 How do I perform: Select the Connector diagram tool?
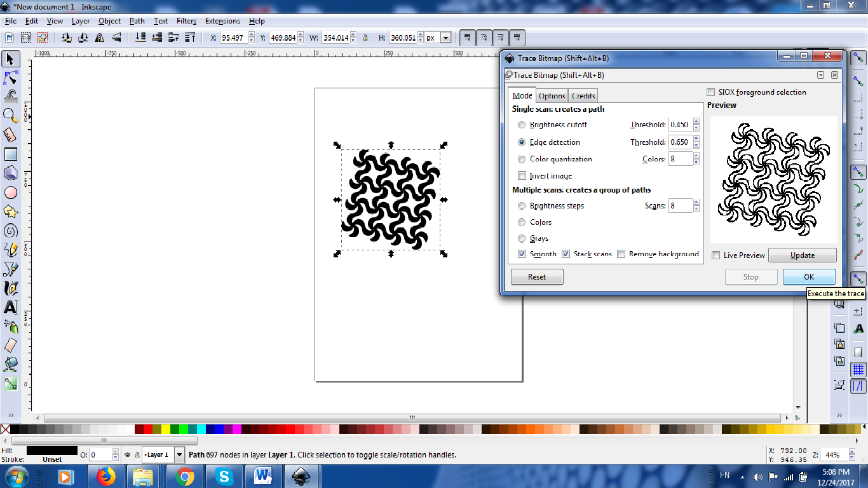11,383
